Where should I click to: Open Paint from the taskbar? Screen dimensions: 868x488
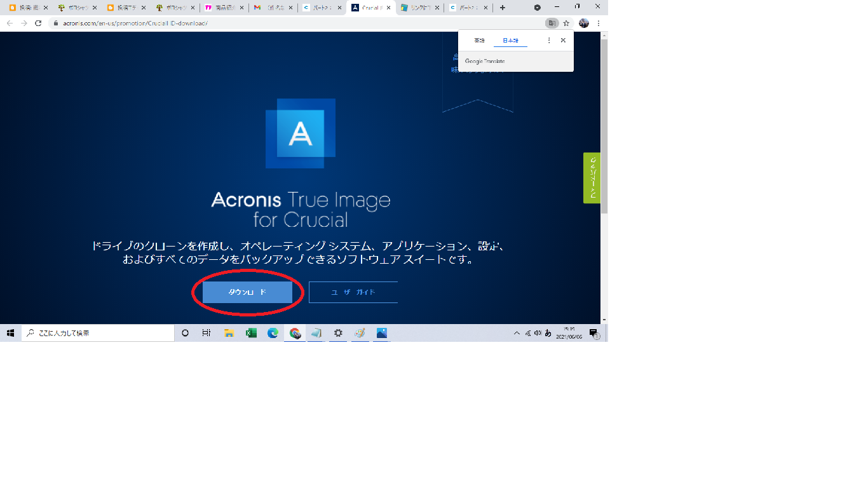point(360,333)
